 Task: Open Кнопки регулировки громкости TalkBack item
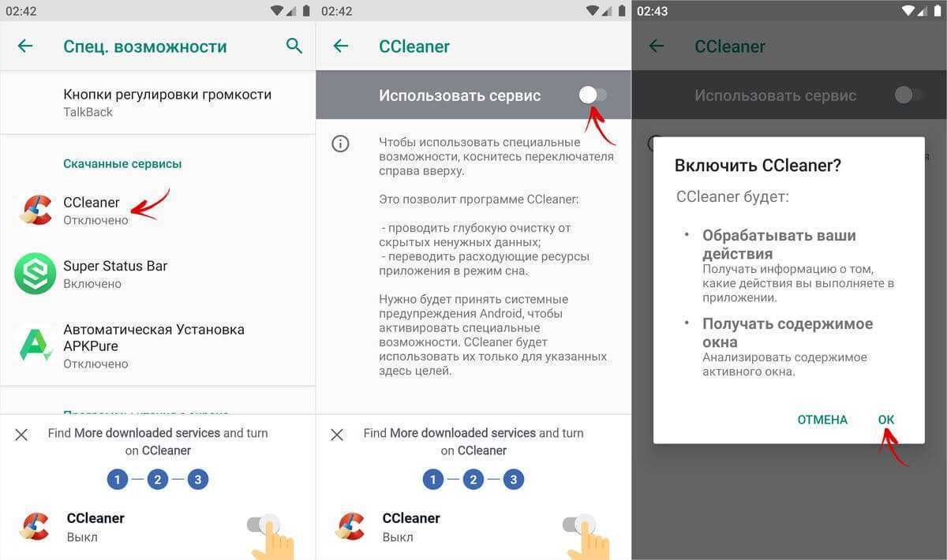pyautogui.click(x=158, y=103)
